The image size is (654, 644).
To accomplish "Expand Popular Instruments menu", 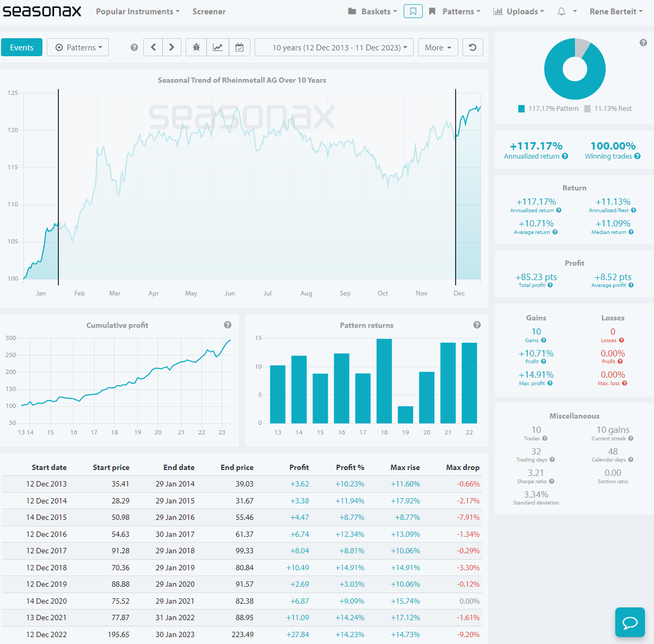I will (x=138, y=11).
